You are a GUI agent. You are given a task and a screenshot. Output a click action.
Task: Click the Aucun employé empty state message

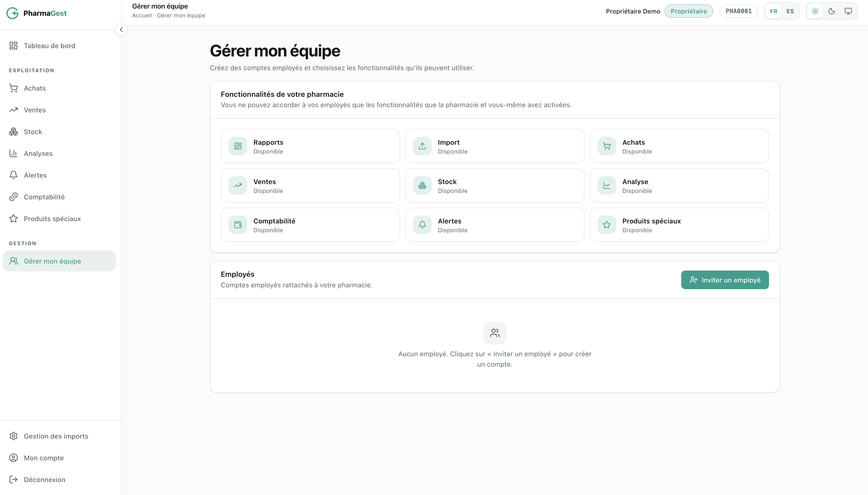[x=495, y=359]
